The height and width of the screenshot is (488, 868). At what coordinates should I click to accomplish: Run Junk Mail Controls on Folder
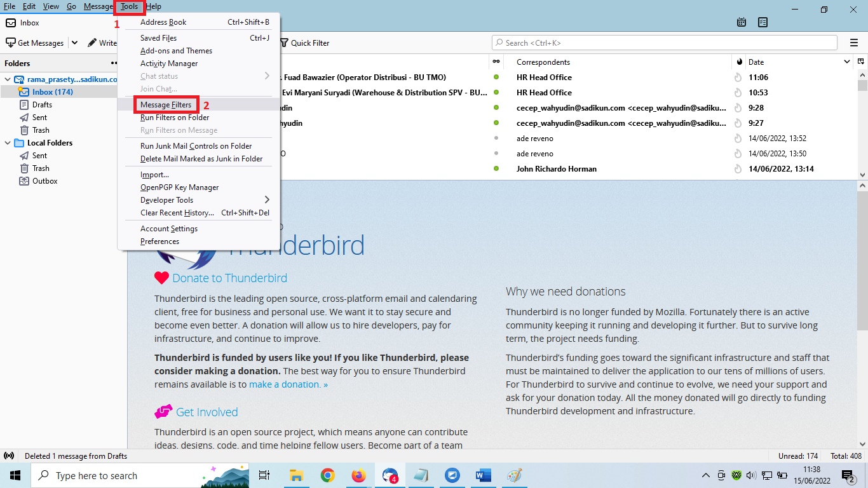tap(199, 146)
